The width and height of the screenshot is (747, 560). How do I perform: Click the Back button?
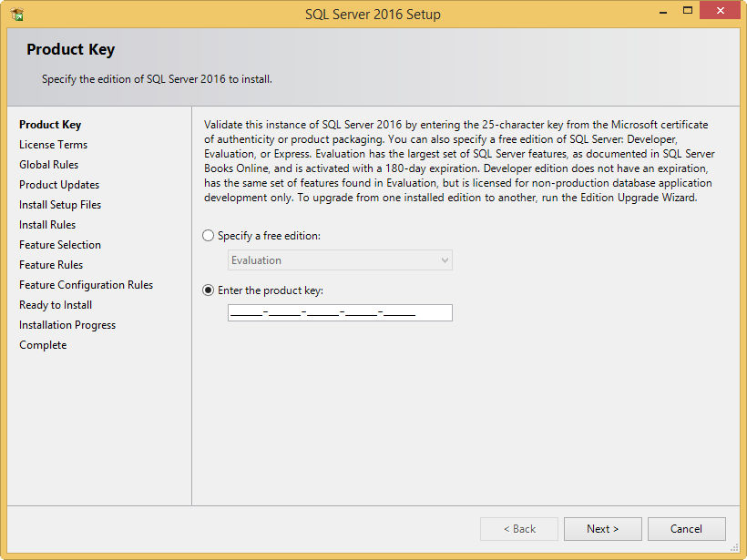519,529
